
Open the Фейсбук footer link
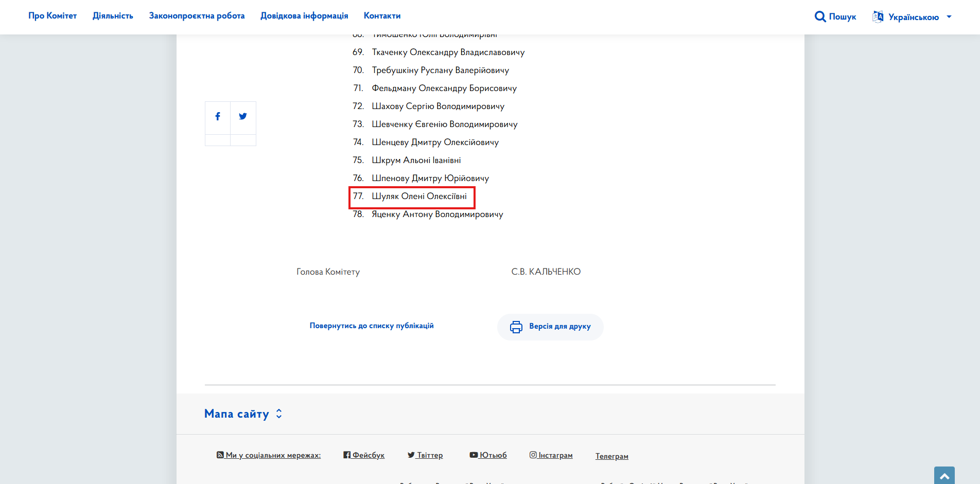[x=364, y=455]
